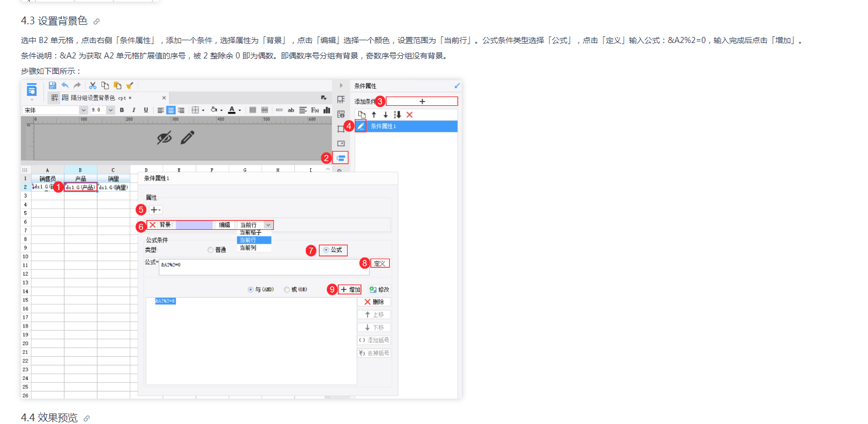Select the 普通 type radio button
Screen dimensions: 868x424
pos(211,250)
